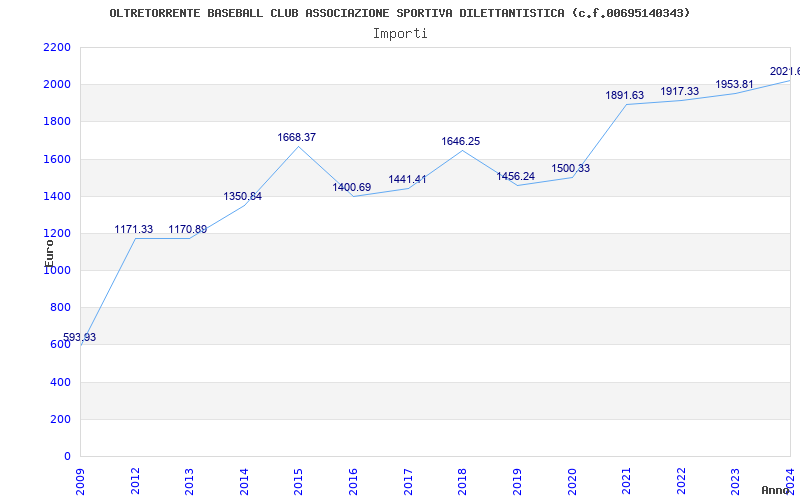Click the 800 y-axis tick label
This screenshot has height=500, width=800.
click(61, 308)
